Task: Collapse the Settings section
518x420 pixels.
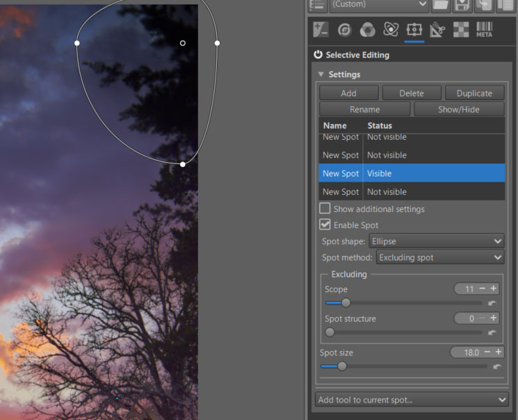Action: pyautogui.click(x=321, y=74)
